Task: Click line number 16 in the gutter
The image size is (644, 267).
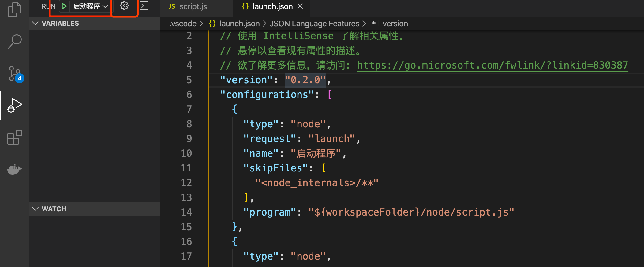Action: (186, 242)
